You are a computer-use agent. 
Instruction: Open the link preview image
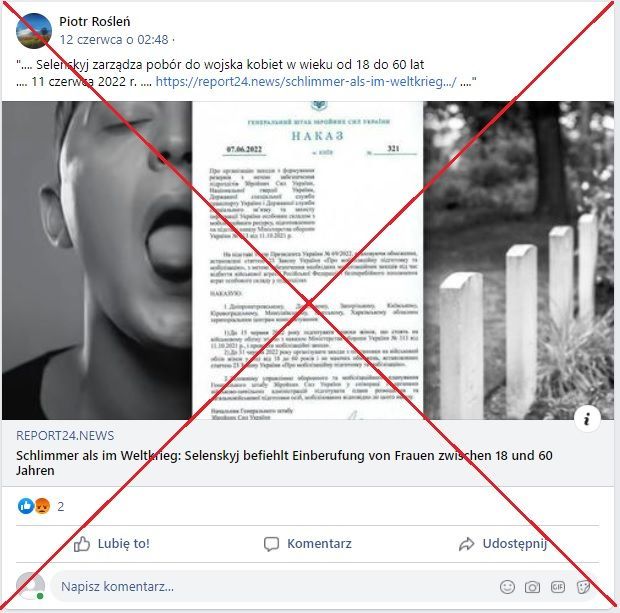[x=308, y=260]
